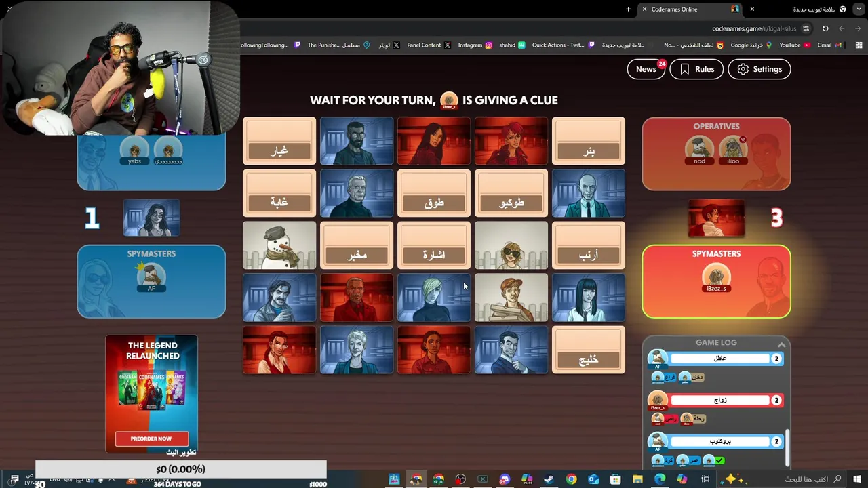
Task: Click the عاطل clue in Game Log
Action: point(720,359)
